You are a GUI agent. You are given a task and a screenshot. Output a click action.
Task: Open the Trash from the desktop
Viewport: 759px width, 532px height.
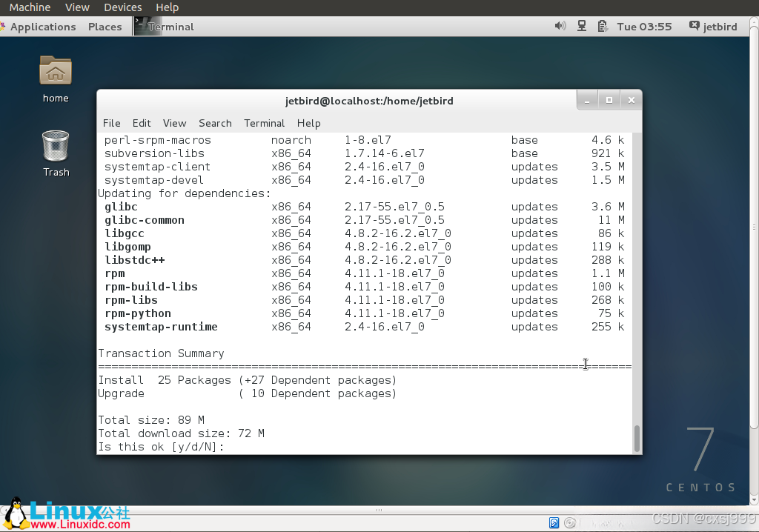56,146
